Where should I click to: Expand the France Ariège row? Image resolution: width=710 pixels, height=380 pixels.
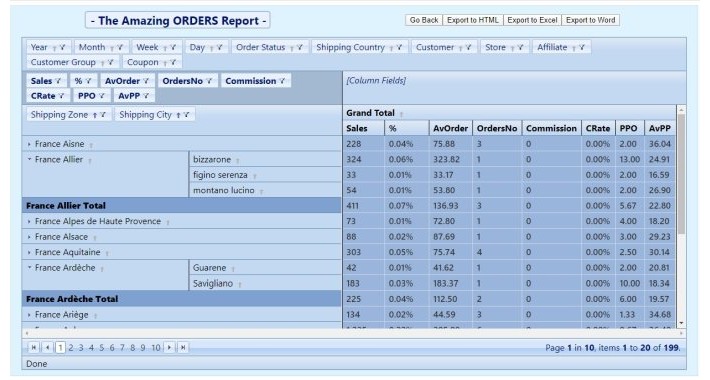[x=29, y=315]
